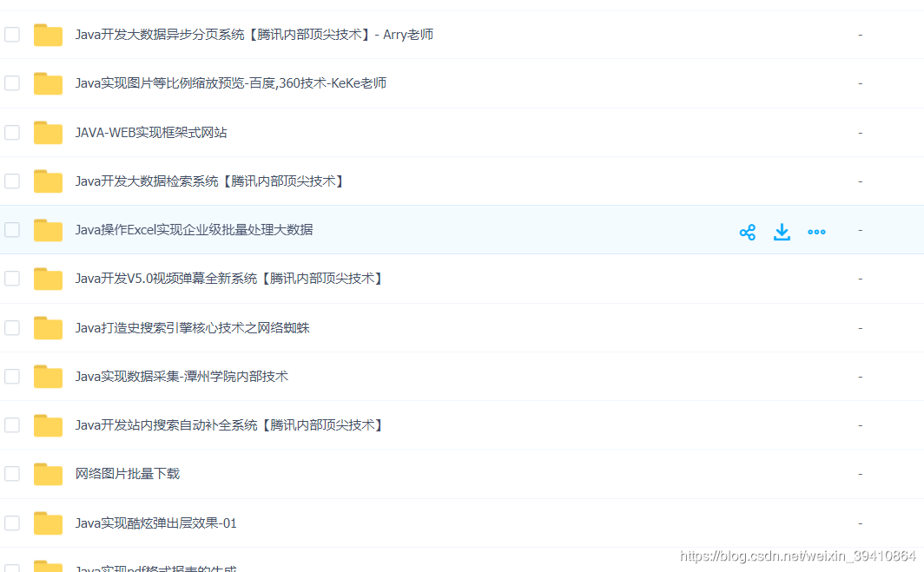This screenshot has height=572, width=924.
Task: Open folder name Java实现数据采集-潭州学院内部技术
Action: [x=181, y=377]
